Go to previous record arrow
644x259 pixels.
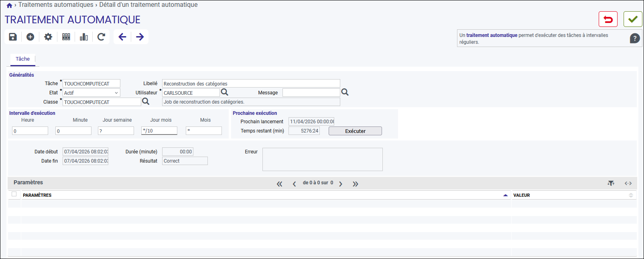point(122,37)
